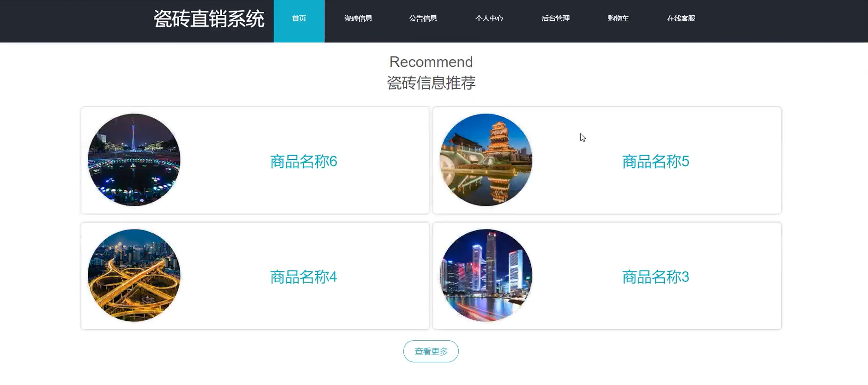The width and height of the screenshot is (868, 385).
Task: Open the 公告信息 menu item
Action: tap(423, 18)
